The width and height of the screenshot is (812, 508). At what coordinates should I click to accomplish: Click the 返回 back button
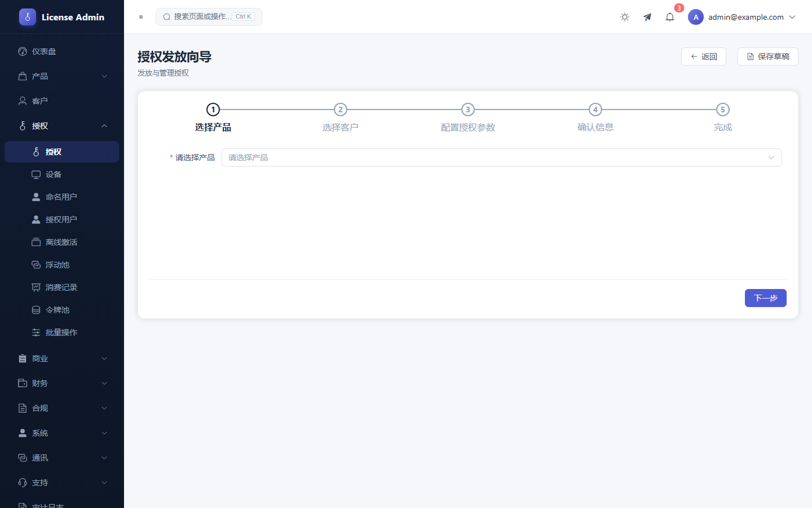pyautogui.click(x=704, y=56)
